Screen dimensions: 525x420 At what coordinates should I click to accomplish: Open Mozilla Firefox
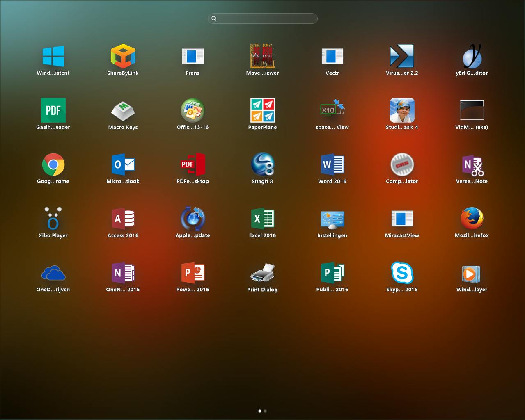point(472,218)
